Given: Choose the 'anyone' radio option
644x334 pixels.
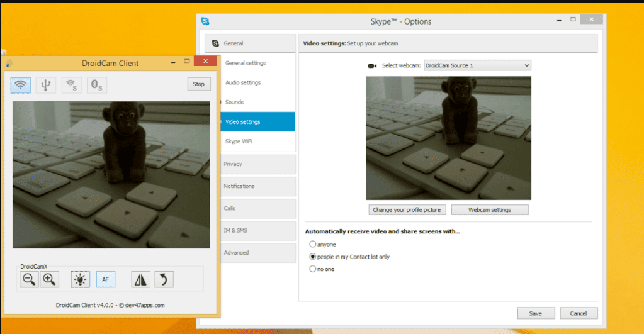Looking at the screenshot, I should pyautogui.click(x=312, y=244).
